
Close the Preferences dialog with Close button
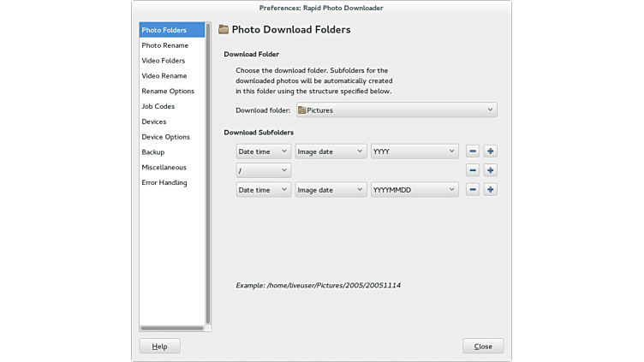click(x=483, y=347)
